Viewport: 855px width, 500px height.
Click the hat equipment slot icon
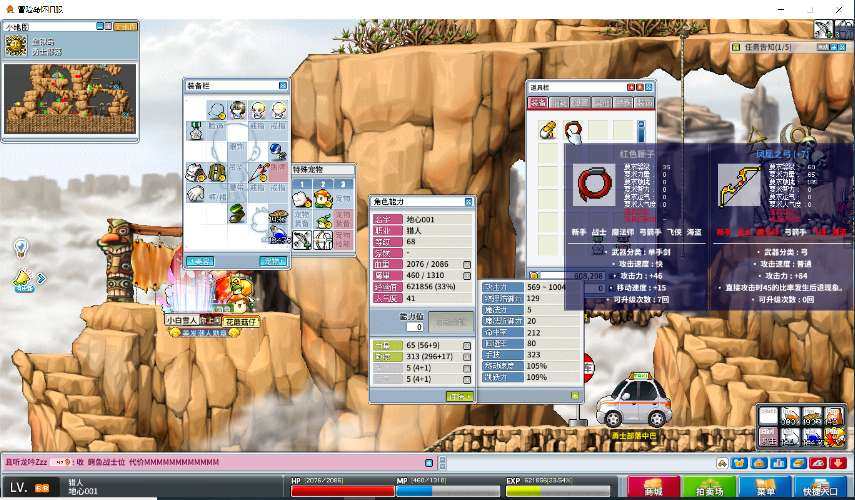pos(217,111)
